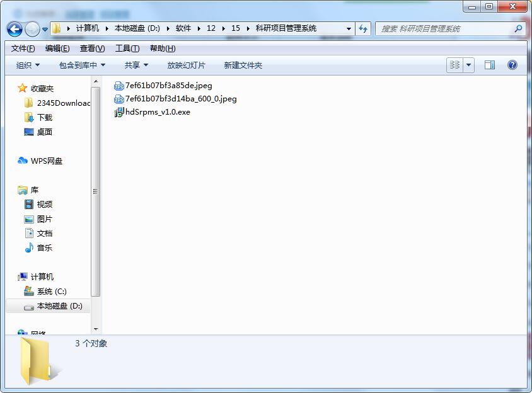Viewport: 532px width, 393px height.
Task: Open the 图片 library
Action: point(38,219)
